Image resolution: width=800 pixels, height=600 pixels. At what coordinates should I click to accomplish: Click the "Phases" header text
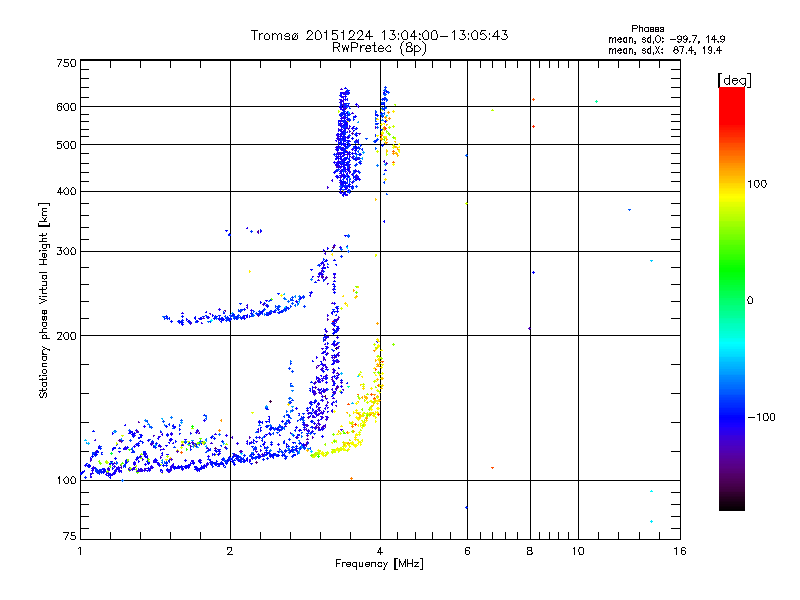pyautogui.click(x=647, y=29)
